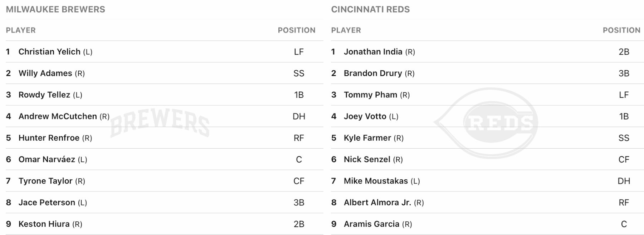644x235 pixels.
Task: Click on Rowdy Tellez name
Action: click(44, 95)
